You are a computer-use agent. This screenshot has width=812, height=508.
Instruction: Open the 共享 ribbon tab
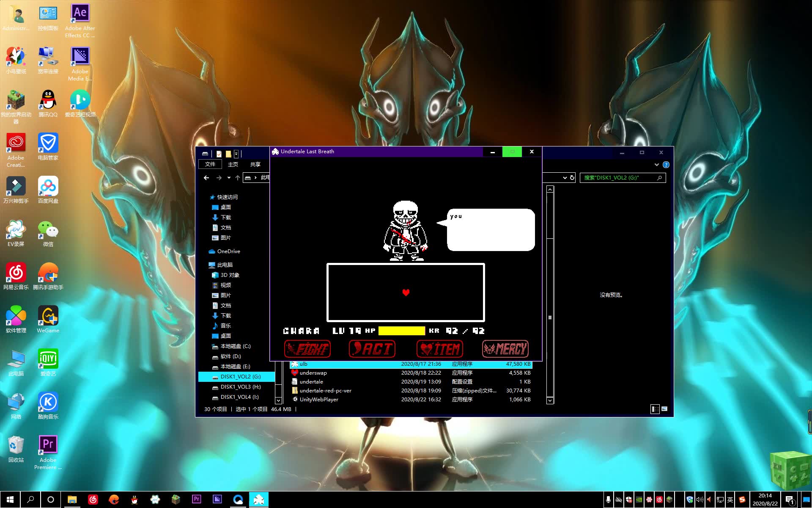255,164
